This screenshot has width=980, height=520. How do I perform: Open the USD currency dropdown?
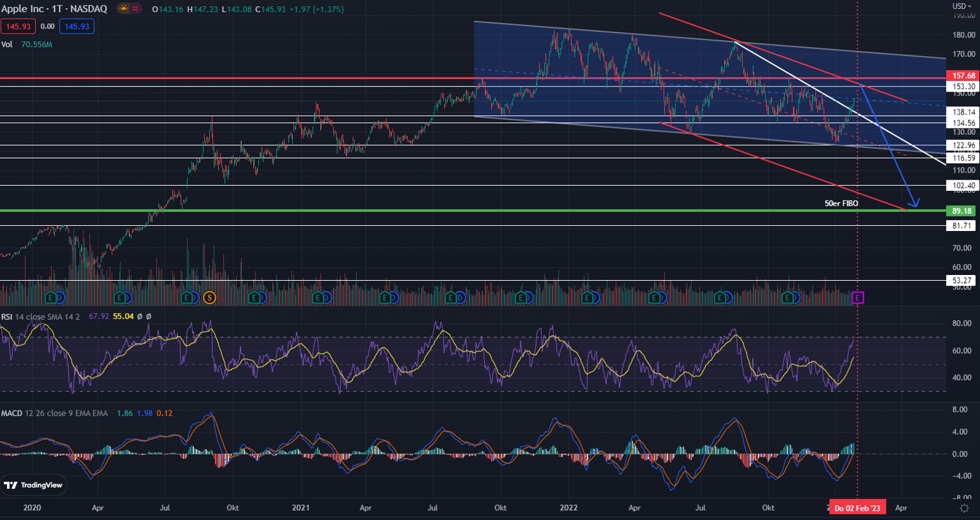pos(962,6)
